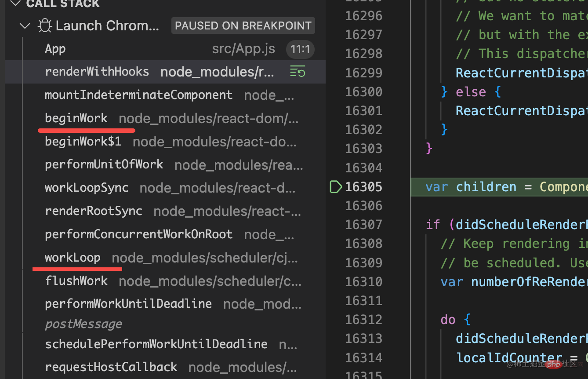Click the restart frame icon on renderWithHooks
Viewport: 588px width, 379px height.
[298, 71]
